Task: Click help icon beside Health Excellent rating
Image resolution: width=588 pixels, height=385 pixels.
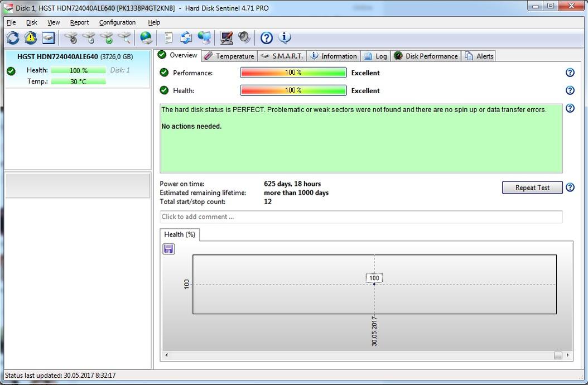Action: click(570, 90)
